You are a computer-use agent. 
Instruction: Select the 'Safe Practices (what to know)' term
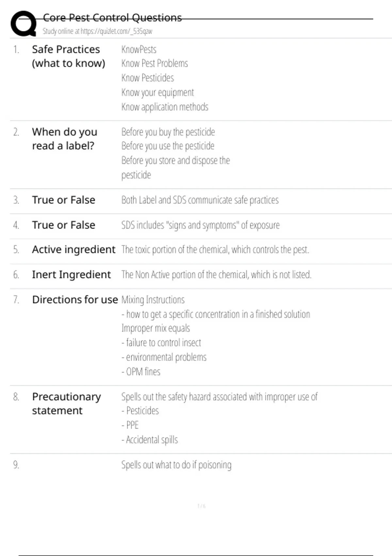coord(68,56)
